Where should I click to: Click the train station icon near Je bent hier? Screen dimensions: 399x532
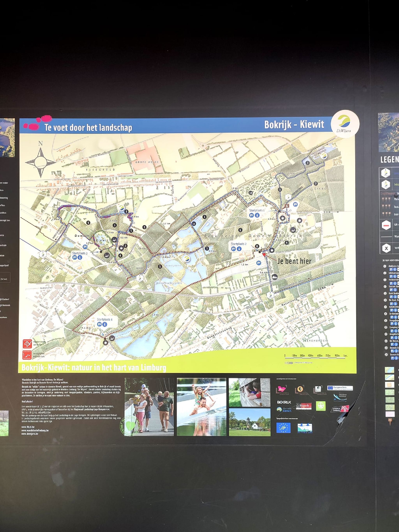coord(275,277)
